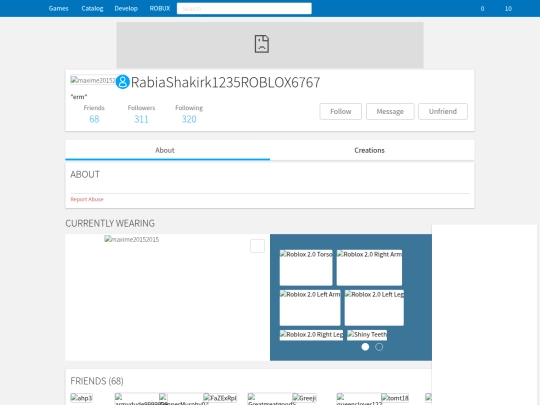Open the Following count 320
Screen dimensions: 540x405
pyautogui.click(x=189, y=119)
